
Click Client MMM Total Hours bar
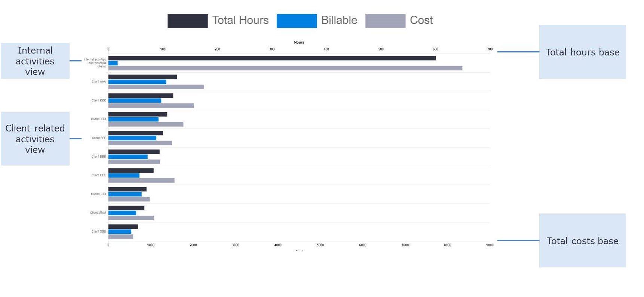point(126,208)
